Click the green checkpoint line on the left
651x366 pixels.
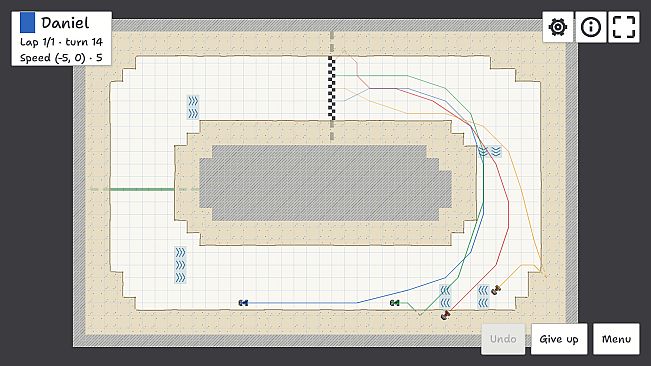pyautogui.click(x=142, y=189)
